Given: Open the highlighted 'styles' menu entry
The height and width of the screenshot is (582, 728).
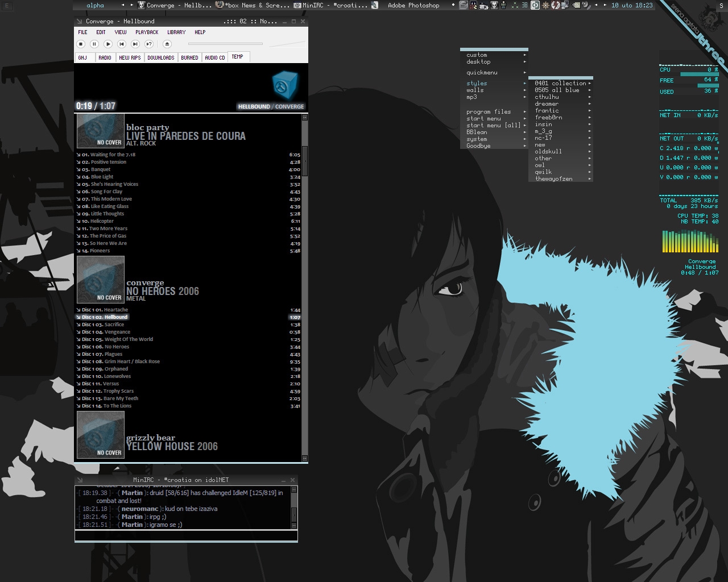Looking at the screenshot, I should (x=494, y=84).
